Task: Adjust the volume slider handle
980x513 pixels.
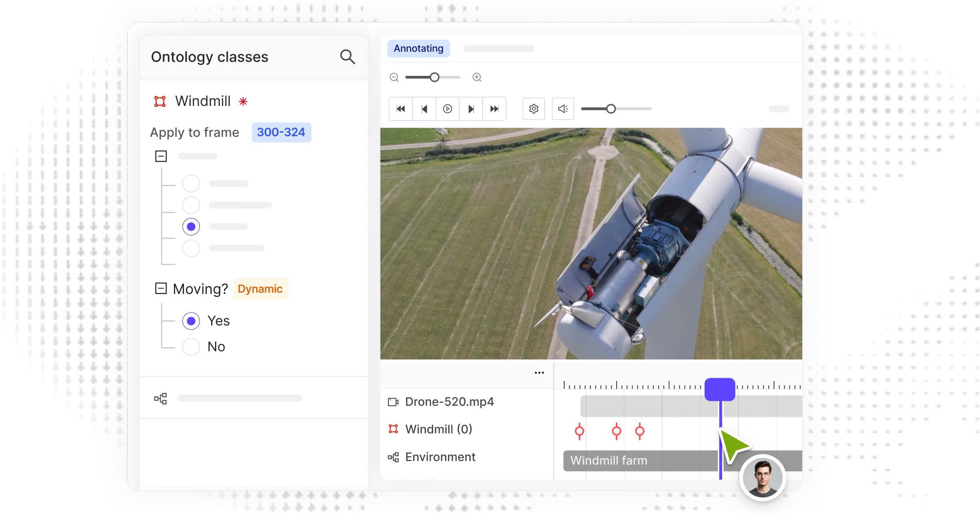Action: (x=612, y=108)
